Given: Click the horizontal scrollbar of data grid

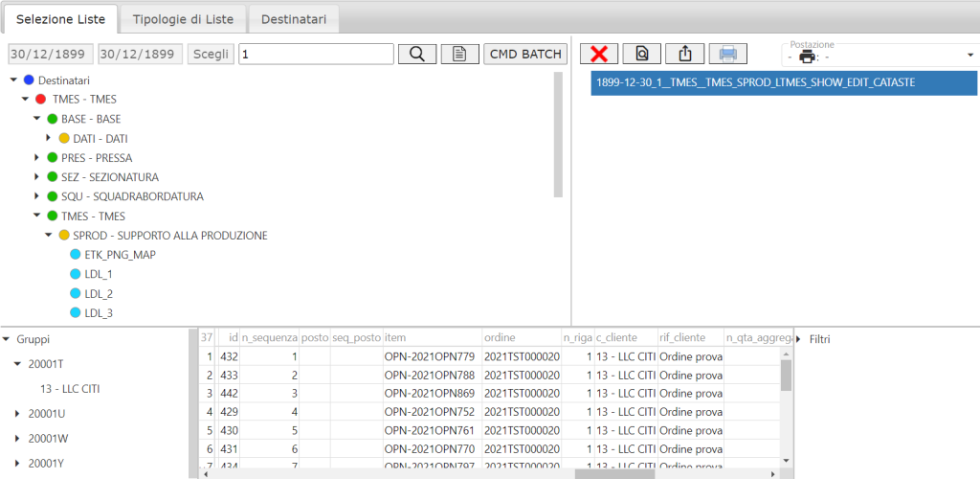Looking at the screenshot, I should (x=613, y=473).
